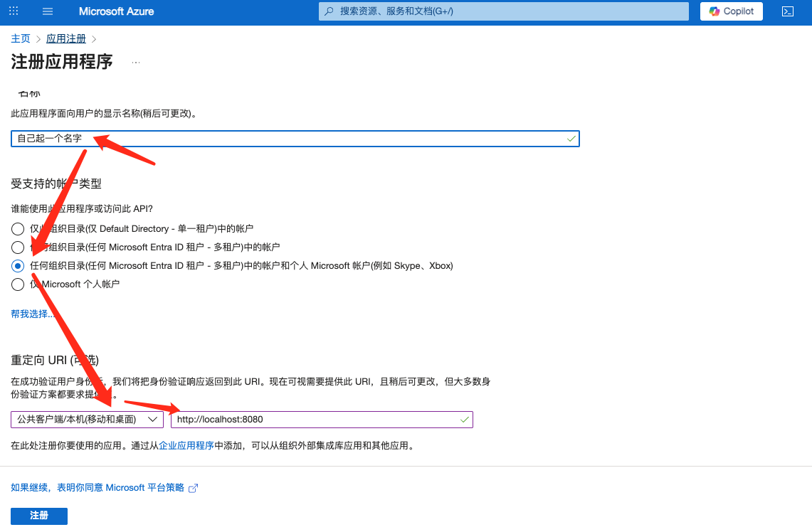Click the application name input field
The width and height of the screenshot is (812, 532).
point(295,139)
